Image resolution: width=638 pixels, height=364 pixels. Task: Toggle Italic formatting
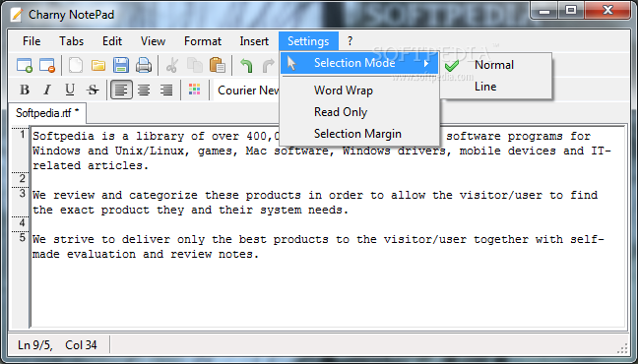pyautogui.click(x=47, y=90)
